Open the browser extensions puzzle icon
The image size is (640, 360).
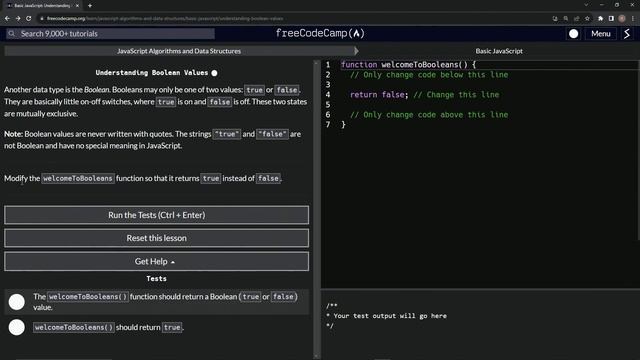click(600, 18)
